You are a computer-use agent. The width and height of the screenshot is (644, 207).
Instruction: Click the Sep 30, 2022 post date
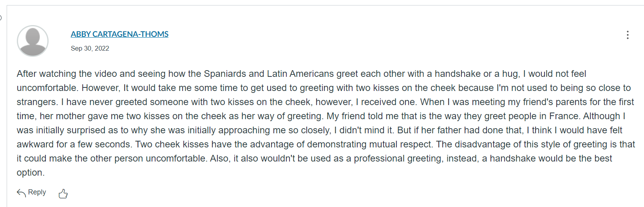(90, 48)
